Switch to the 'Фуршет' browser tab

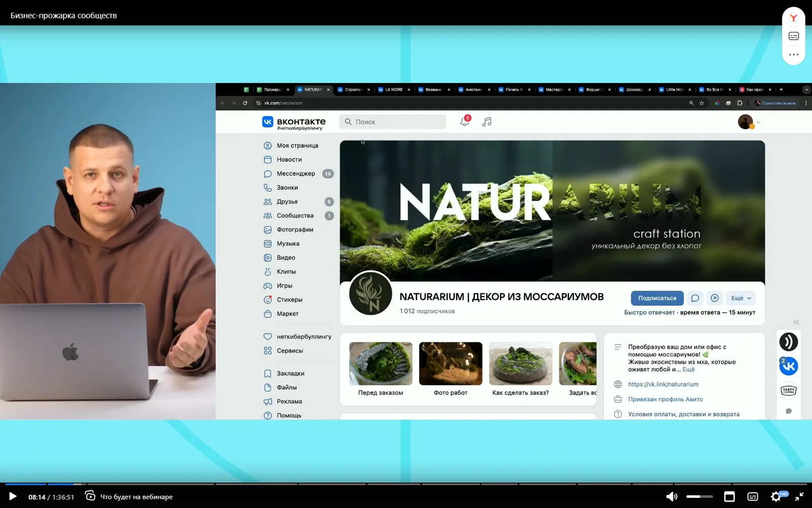click(x=595, y=89)
